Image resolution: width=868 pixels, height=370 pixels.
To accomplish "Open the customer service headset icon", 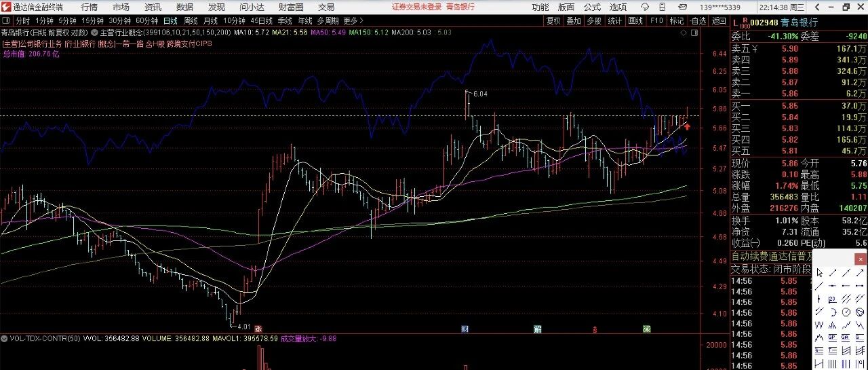I will 645,7.
